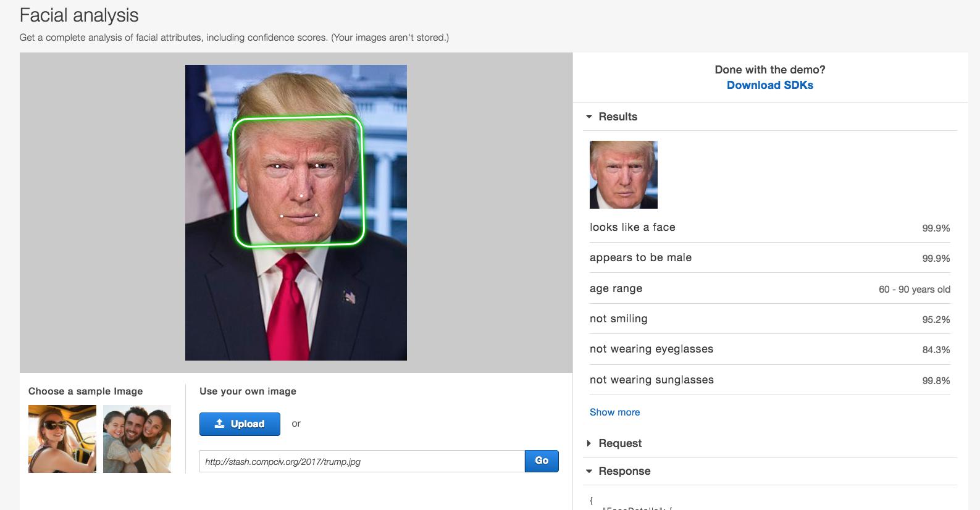This screenshot has width=980, height=510.
Task: Click the 'Use your own image' label
Action: (x=248, y=391)
